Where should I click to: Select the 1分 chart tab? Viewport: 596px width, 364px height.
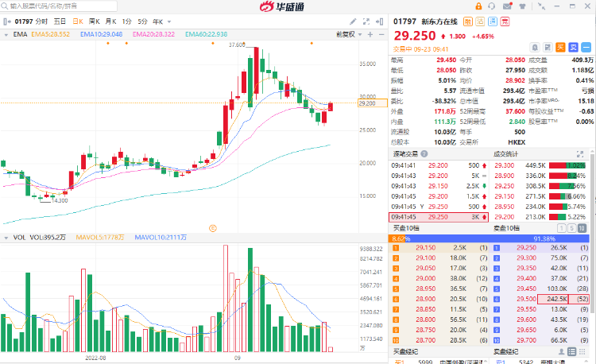[x=126, y=21]
